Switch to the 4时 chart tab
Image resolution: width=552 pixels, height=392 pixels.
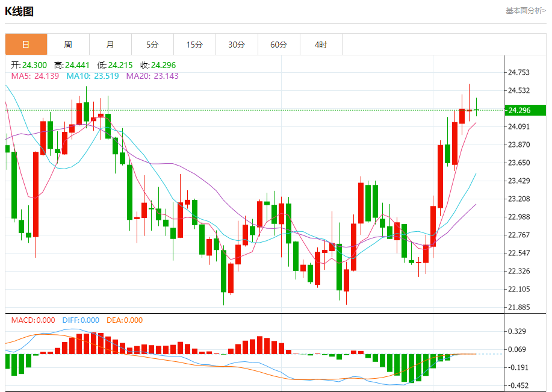pos(321,45)
